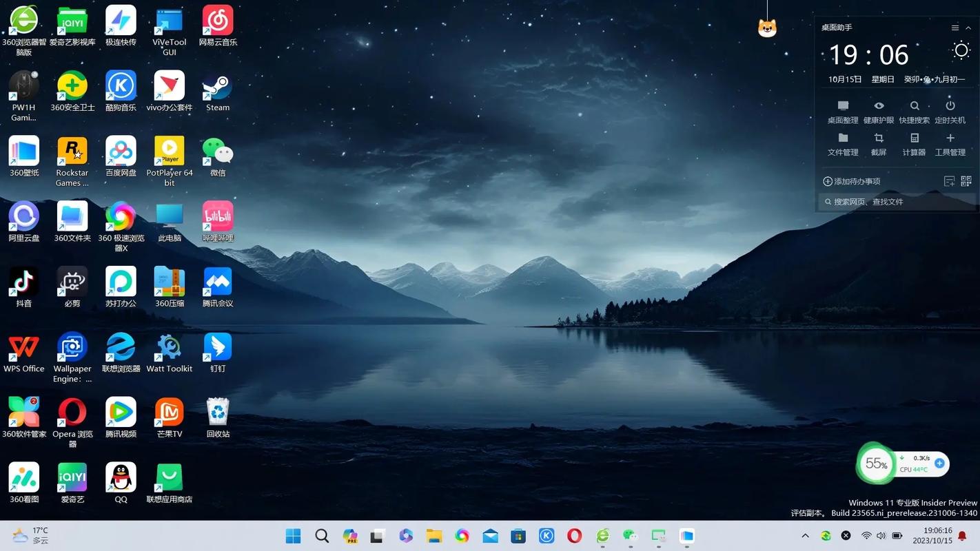The height and width of the screenshot is (551, 980).
Task: Open the taskbar weather widget showing 17°C
Action: pos(31,535)
